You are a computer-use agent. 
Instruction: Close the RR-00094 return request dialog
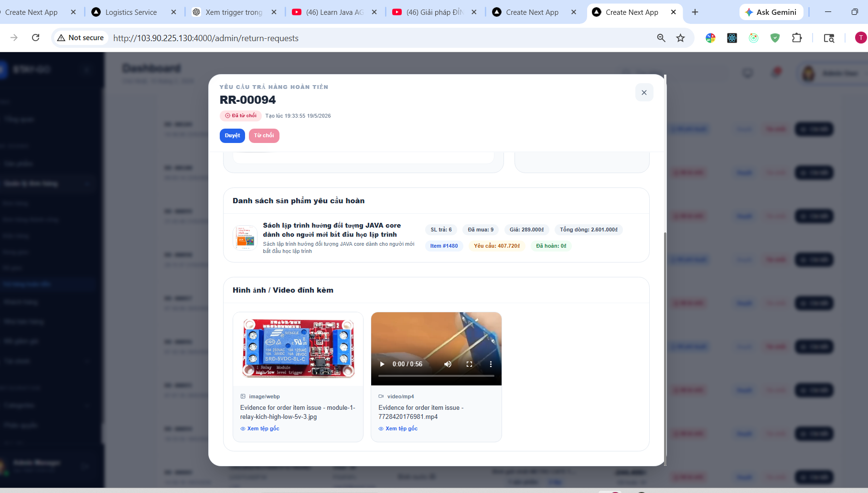tap(644, 92)
